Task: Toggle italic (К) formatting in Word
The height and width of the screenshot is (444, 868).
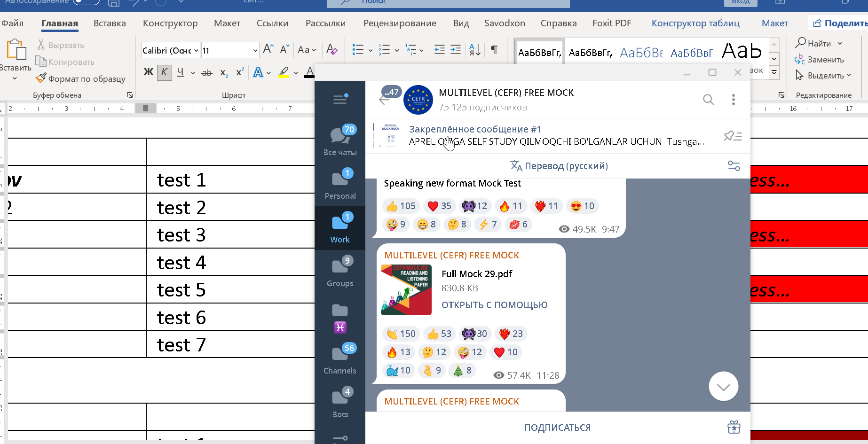Action: (164, 72)
